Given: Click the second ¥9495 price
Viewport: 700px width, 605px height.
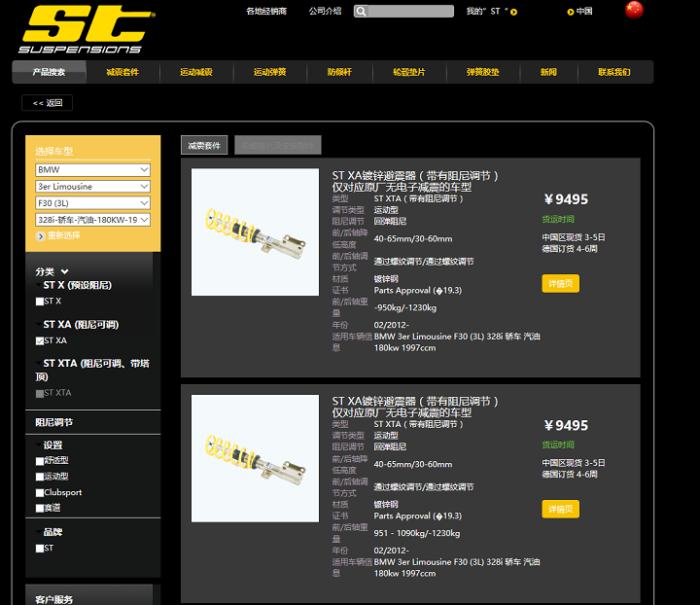Looking at the screenshot, I should (566, 425).
